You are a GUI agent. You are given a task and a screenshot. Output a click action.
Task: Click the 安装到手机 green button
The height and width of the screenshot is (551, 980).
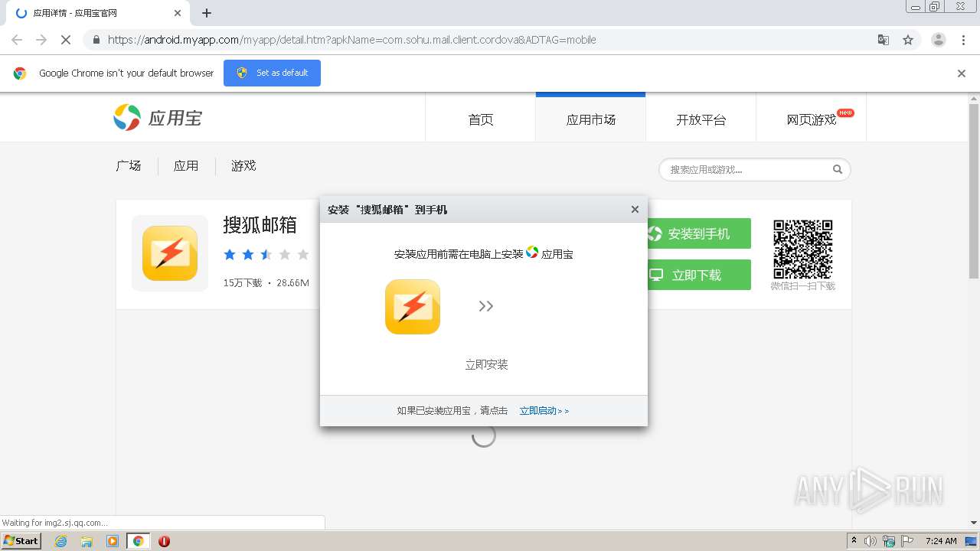point(697,233)
